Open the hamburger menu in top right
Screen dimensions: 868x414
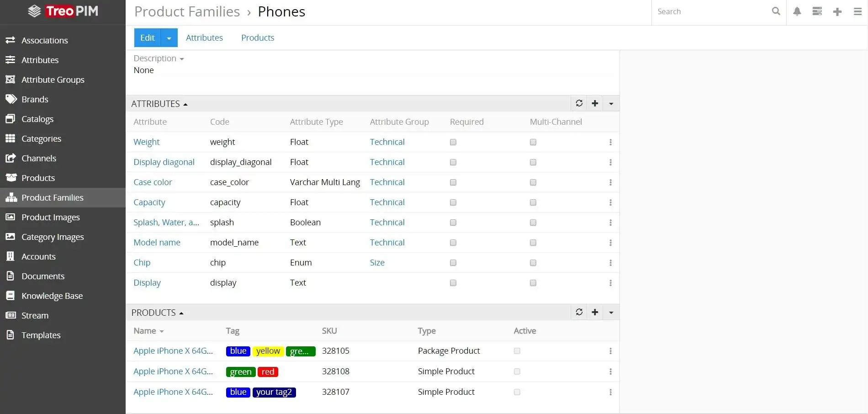coord(857,12)
